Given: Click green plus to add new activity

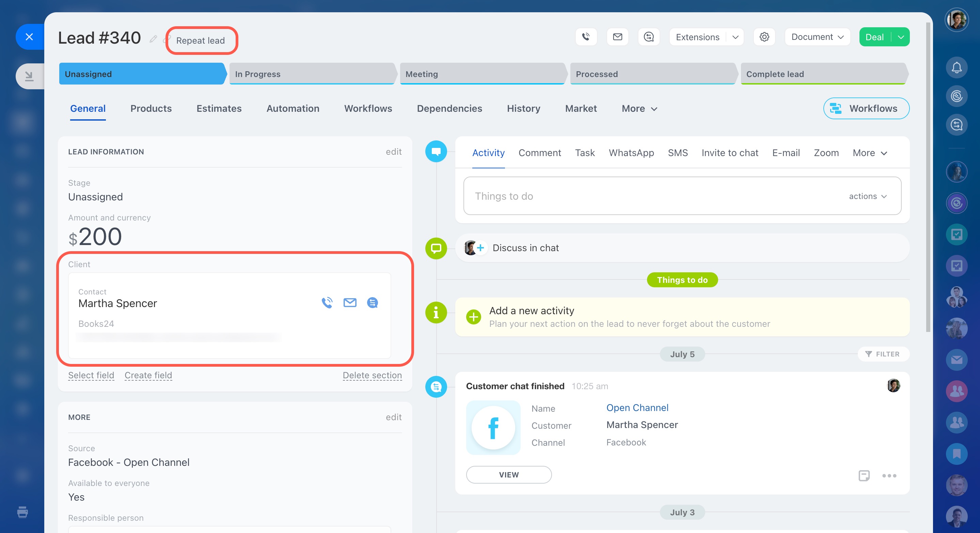Looking at the screenshot, I should coord(474,317).
